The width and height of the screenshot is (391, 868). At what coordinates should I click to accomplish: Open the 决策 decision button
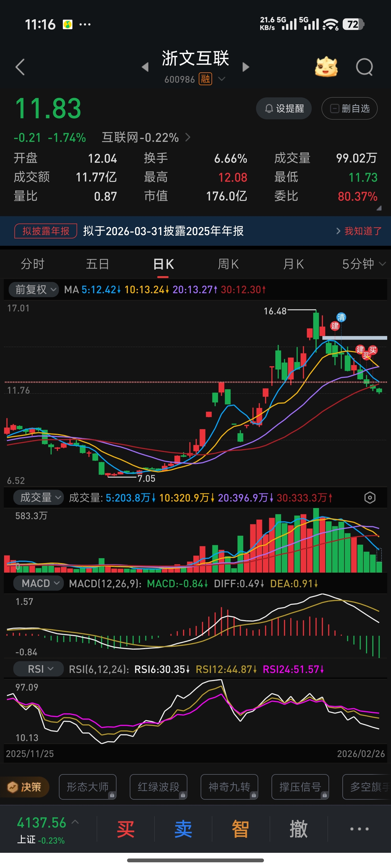click(x=24, y=787)
